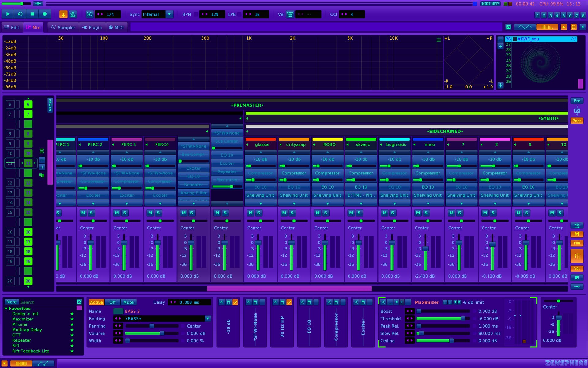Adjust the Maximizer Threshold slider
This screenshot has height=368, width=588.
click(x=443, y=319)
